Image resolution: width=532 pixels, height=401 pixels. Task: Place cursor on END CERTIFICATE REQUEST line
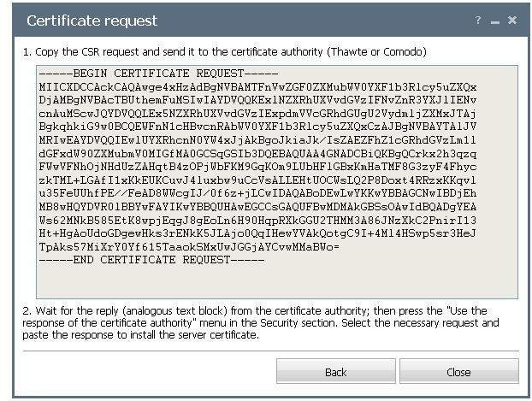pos(151,260)
